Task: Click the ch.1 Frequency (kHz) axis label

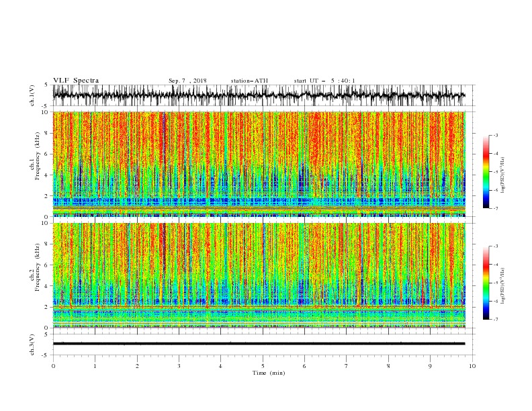Action: coord(34,154)
